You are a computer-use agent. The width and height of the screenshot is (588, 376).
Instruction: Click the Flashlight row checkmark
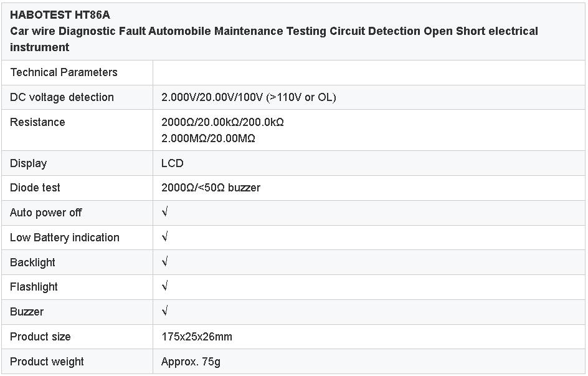164,287
